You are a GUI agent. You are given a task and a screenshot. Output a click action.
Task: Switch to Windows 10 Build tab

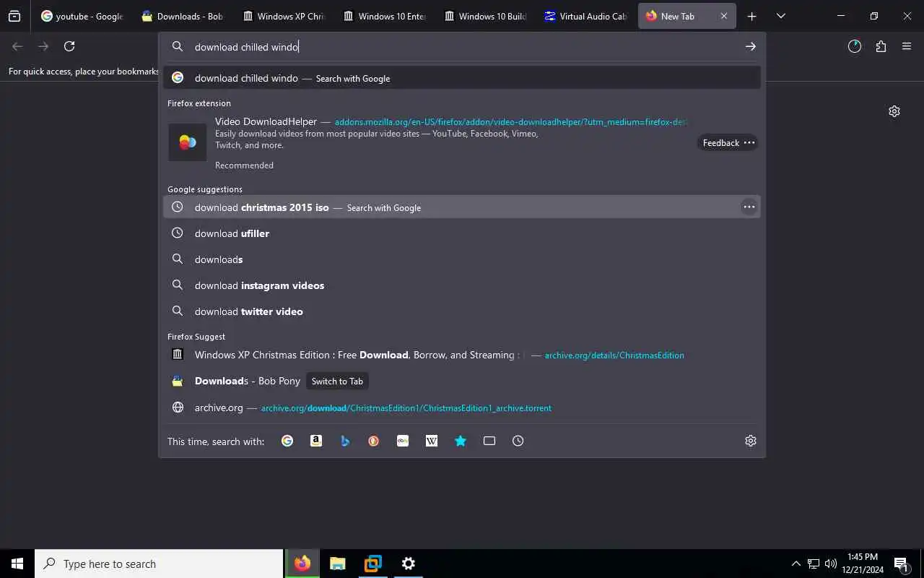click(486, 16)
